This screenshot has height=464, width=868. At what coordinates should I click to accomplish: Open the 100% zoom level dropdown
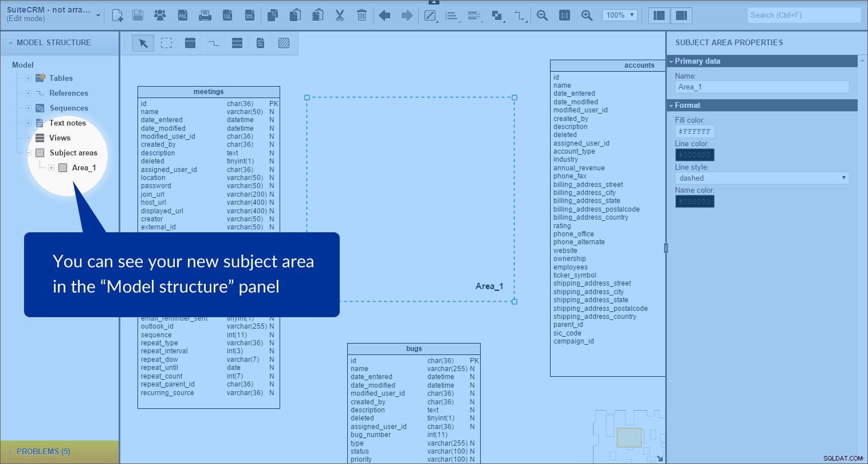619,15
